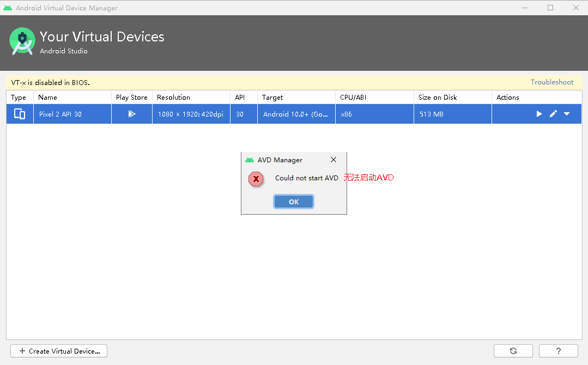Viewport: 588px width, 365px height.
Task: Click OK in the AVD Manager dialog
Action: (294, 202)
